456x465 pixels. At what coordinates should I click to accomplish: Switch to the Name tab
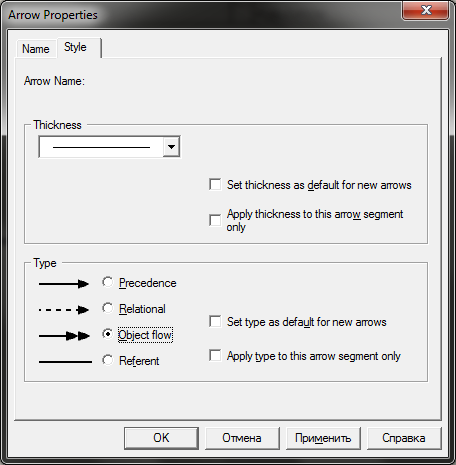[36, 49]
